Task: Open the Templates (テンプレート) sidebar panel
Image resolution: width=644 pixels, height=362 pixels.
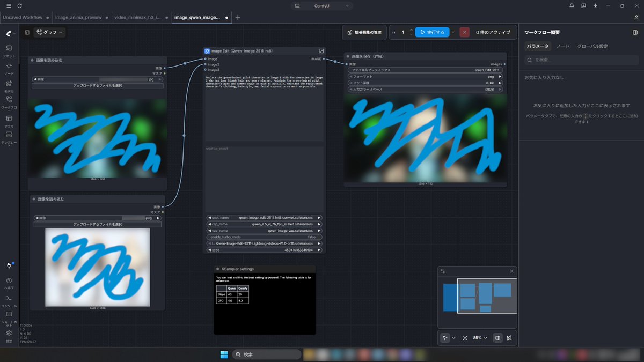Action: tap(9, 138)
